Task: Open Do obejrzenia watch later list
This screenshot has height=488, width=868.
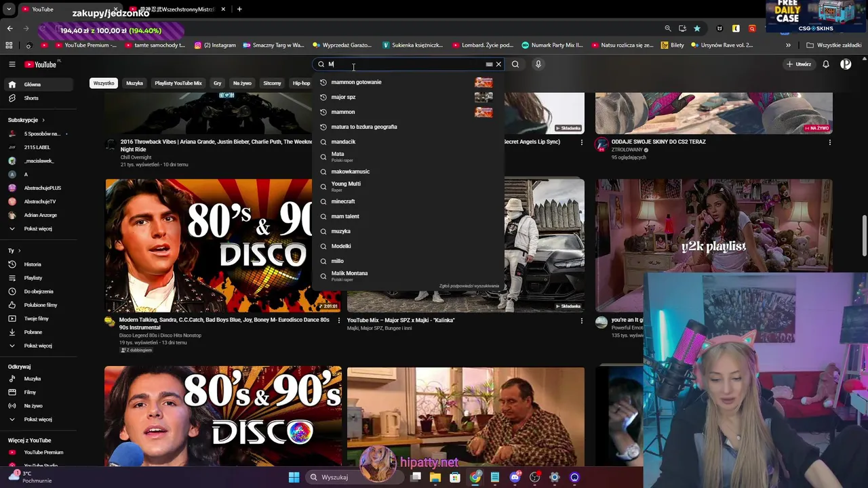Action: (x=39, y=291)
